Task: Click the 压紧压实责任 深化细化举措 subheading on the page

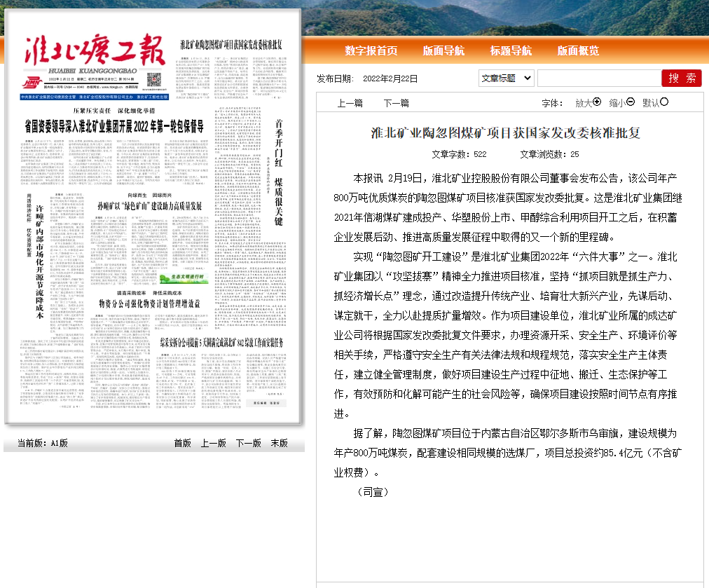Action: (x=114, y=110)
